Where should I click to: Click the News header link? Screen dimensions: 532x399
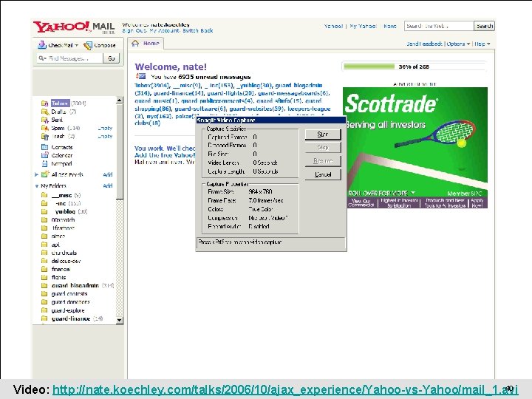[390, 26]
